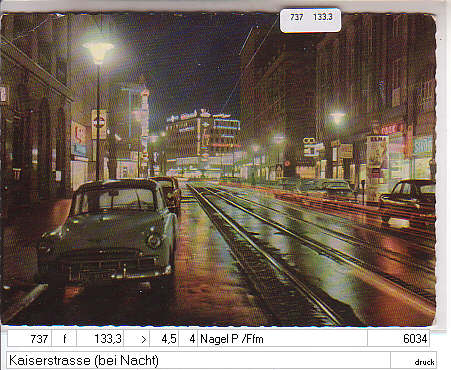Select the "6034" number cell
This screenshot has height=370, width=451.
pos(398,339)
